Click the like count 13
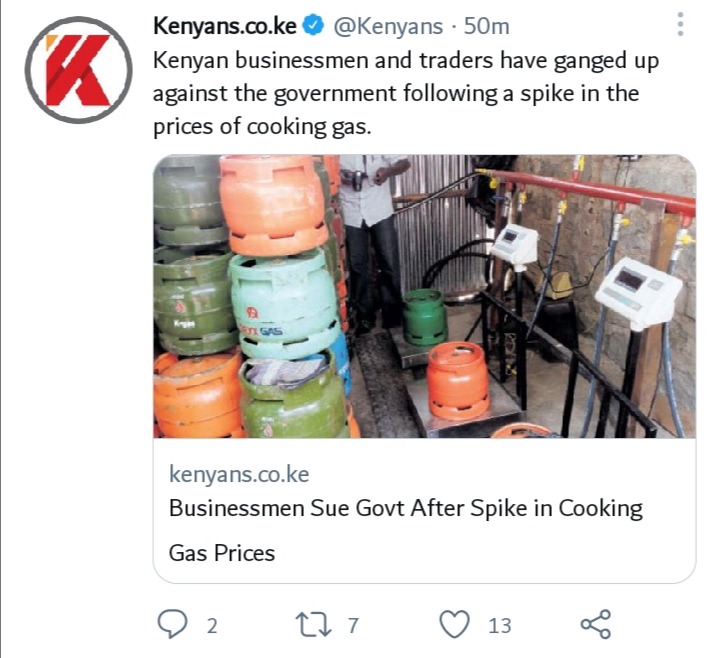Image resolution: width=720 pixels, height=658 pixels. pos(500,626)
